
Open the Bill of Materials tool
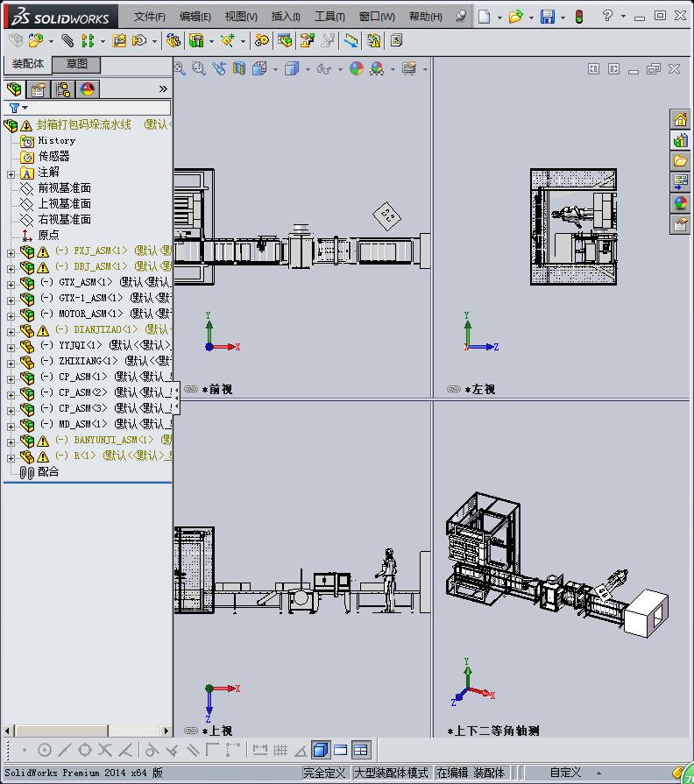point(285,40)
